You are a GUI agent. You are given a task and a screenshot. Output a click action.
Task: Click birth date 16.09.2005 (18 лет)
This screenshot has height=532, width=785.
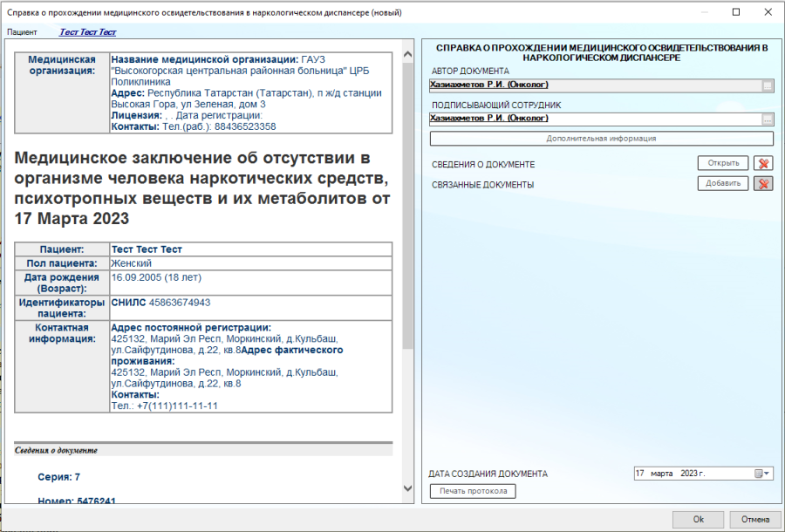[156, 277]
